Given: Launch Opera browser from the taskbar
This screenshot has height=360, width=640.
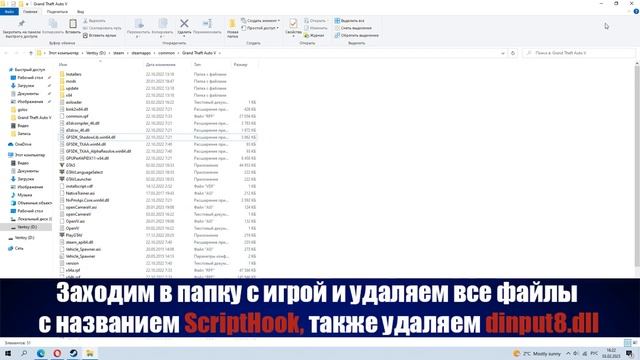Looking at the screenshot, I should pos(57,353).
